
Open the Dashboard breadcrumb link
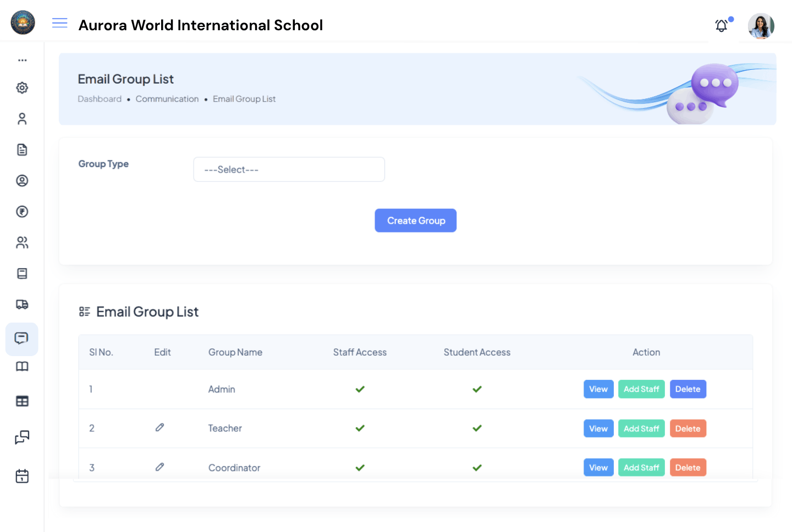(100, 99)
